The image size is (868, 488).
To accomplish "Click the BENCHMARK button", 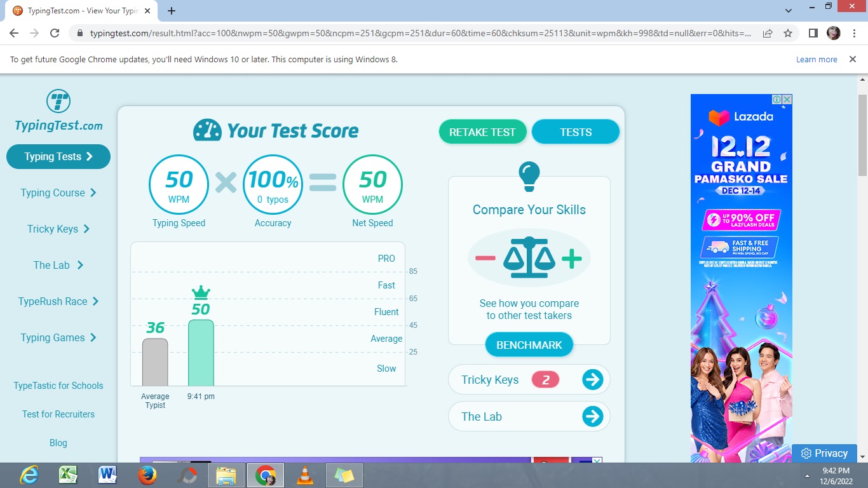I will (529, 345).
